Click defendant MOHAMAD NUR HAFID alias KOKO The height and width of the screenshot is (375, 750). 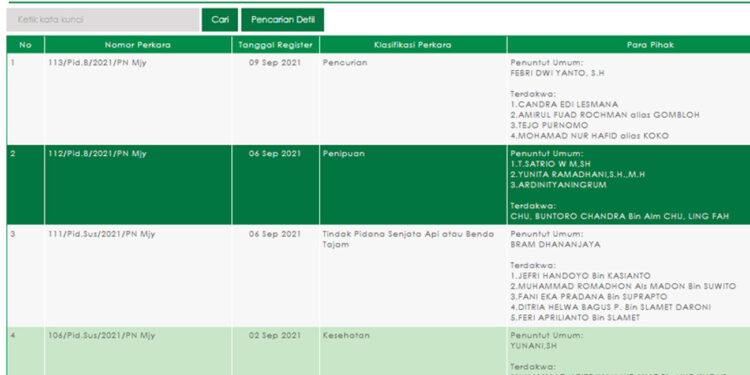[589, 136]
